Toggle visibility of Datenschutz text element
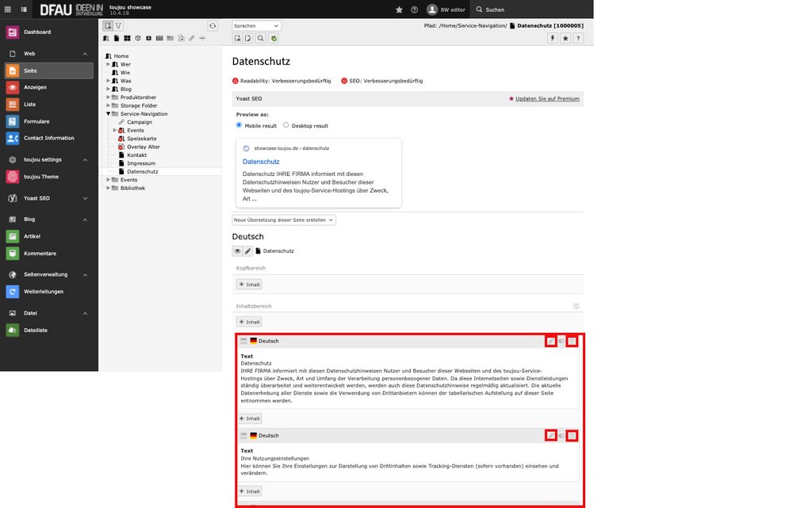The width and height of the screenshot is (812, 508). 561,341
